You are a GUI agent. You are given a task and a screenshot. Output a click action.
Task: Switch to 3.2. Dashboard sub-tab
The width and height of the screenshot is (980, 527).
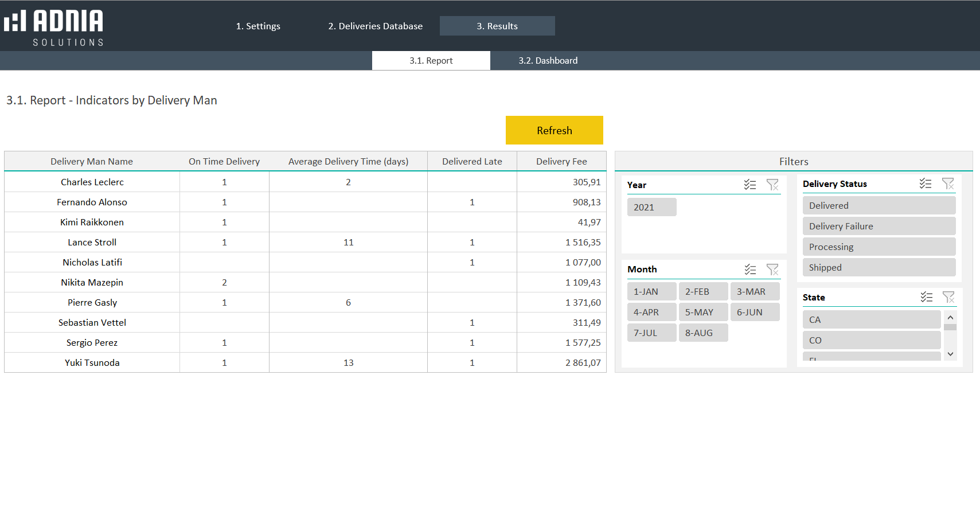(x=548, y=61)
